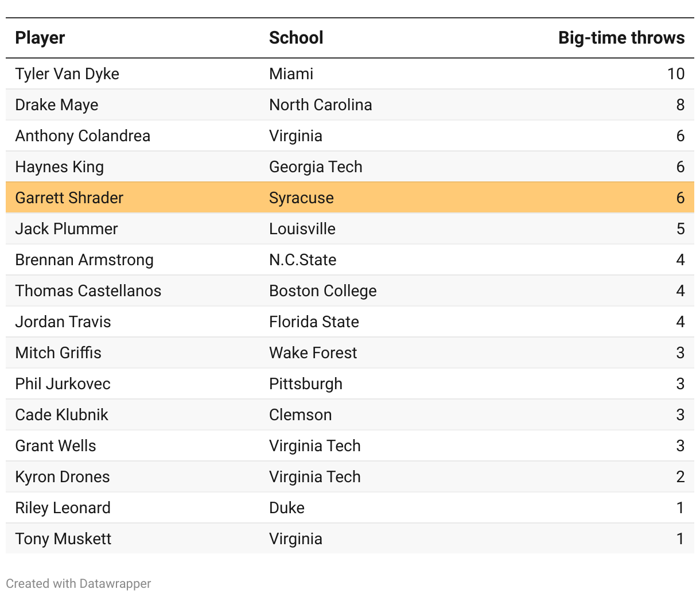The width and height of the screenshot is (700, 597).
Task: Select the Drake Maye cell
Action: pos(57,105)
